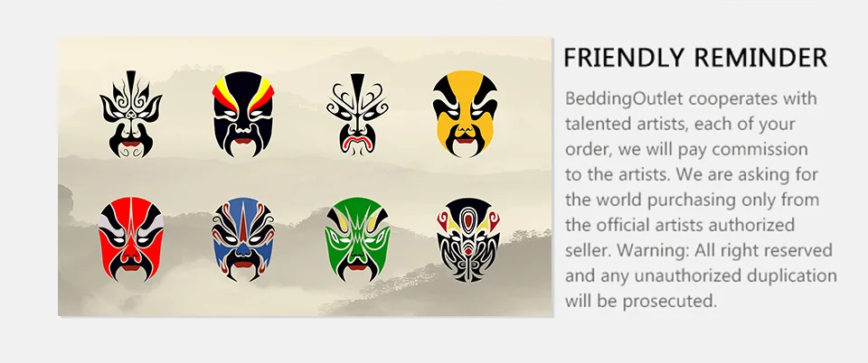Click the white mask with red frowning mouth
Screen dimensions: 868x363
coord(357,115)
